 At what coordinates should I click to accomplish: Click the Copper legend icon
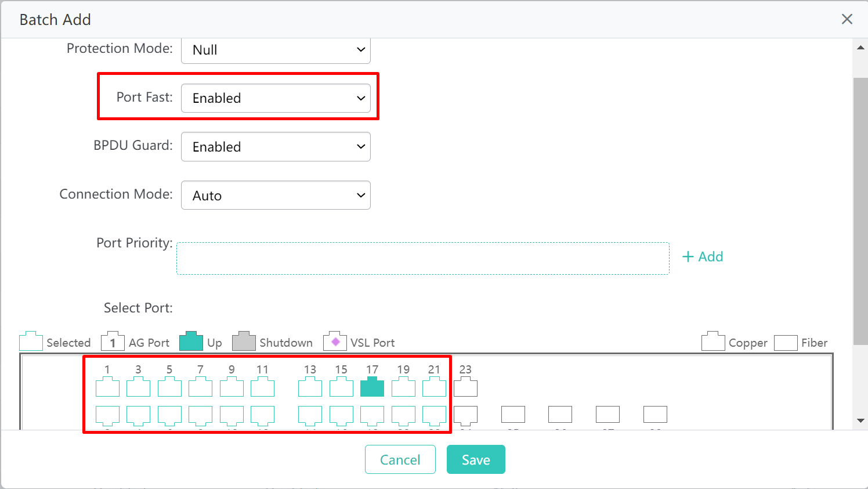713,341
